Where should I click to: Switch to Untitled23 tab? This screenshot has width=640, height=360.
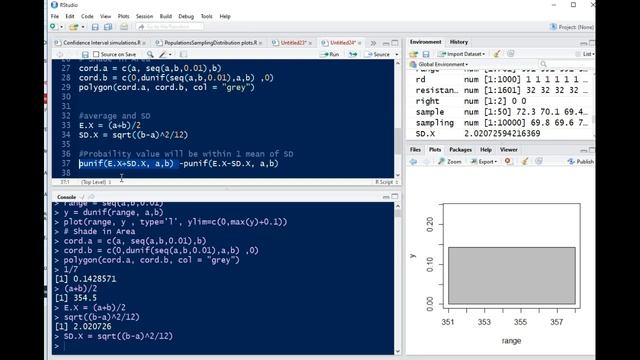click(x=292, y=42)
